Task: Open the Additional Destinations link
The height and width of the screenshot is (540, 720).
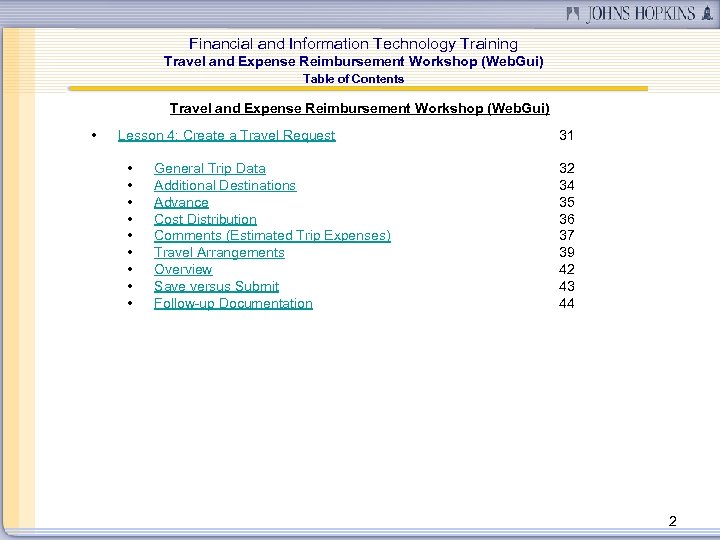Action: (225, 186)
